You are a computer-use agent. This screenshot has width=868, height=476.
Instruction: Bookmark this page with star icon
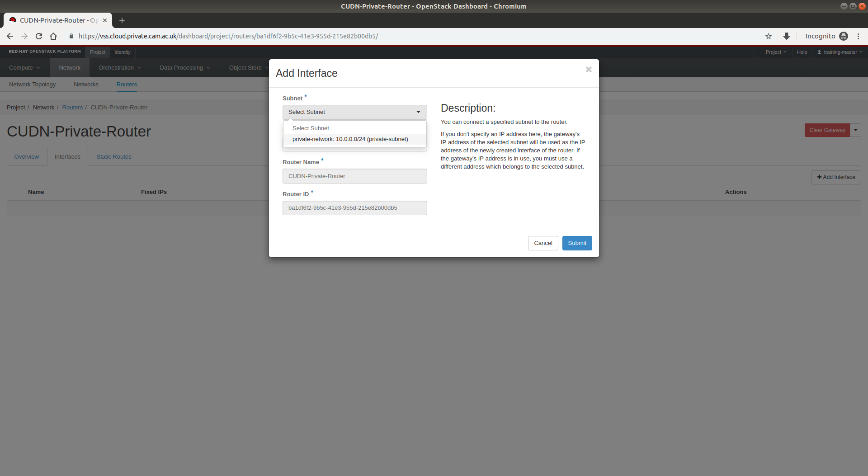tap(769, 36)
